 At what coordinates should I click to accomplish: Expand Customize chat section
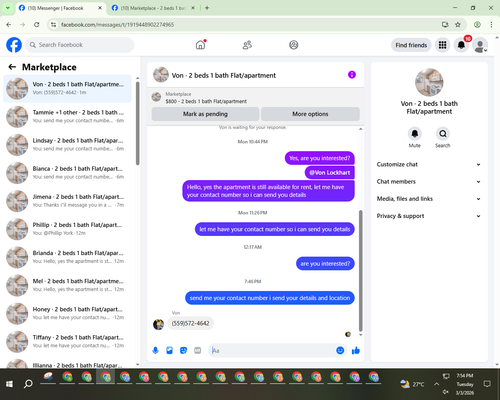[x=429, y=164]
